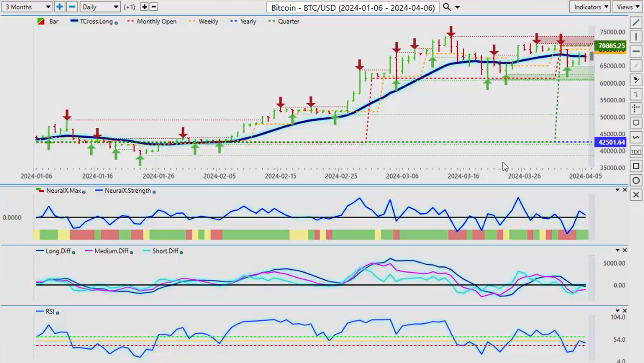
Task: Open the 3 Months range dropdown
Action: pos(27,7)
